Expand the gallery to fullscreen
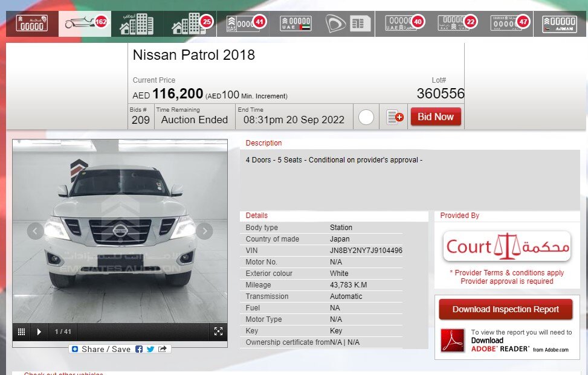This screenshot has height=375, width=588. point(218,331)
